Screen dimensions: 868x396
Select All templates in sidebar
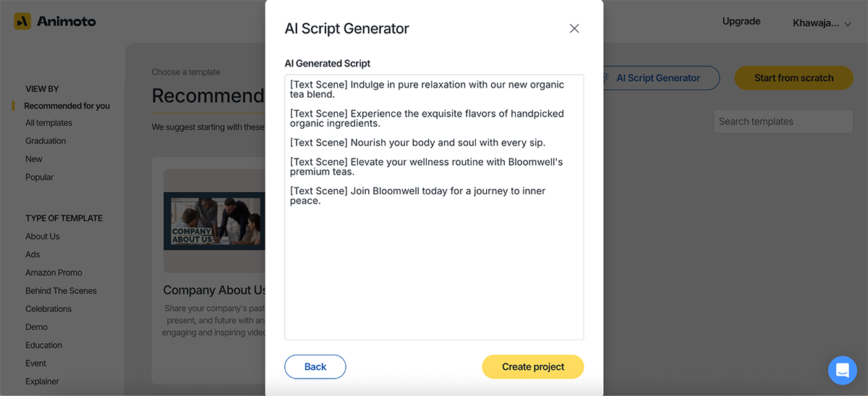click(49, 123)
